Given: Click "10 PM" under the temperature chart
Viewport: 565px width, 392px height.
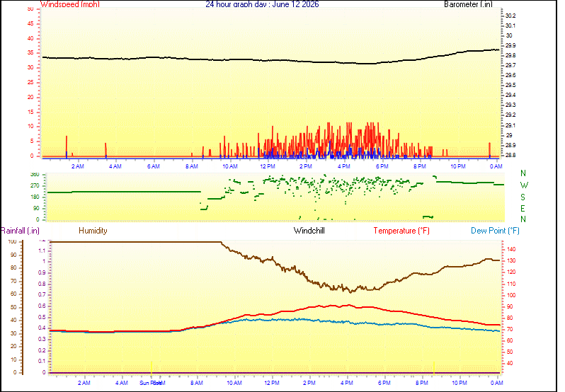Looking at the screenshot, I should (x=460, y=383).
